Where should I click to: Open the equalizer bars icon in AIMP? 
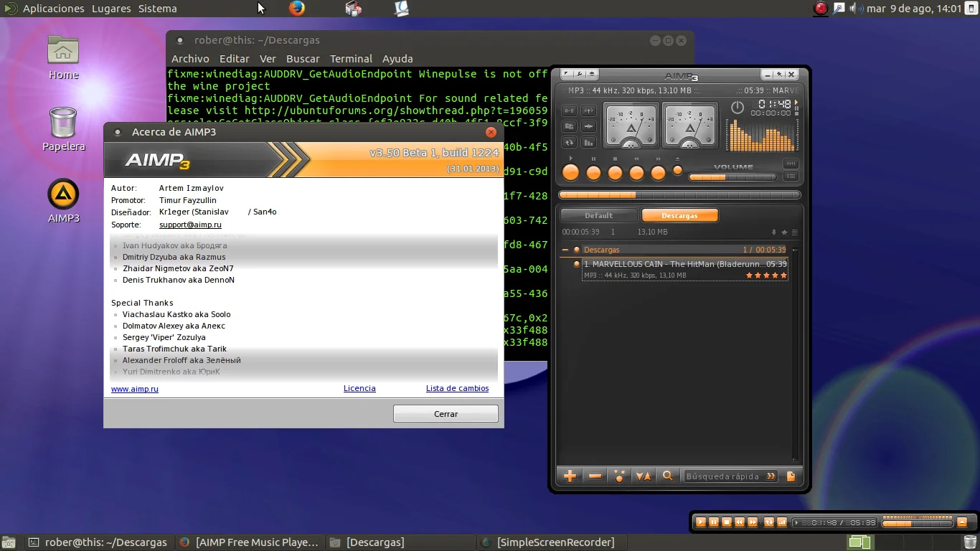pos(588,142)
